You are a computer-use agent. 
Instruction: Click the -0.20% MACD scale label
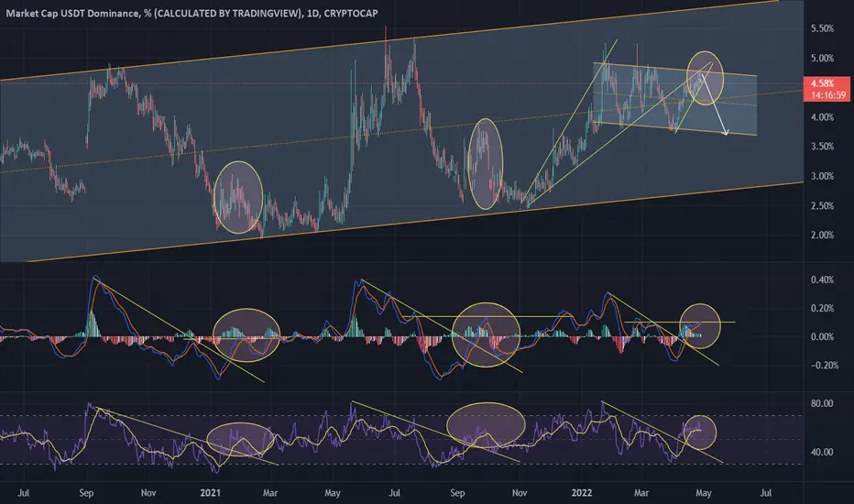coord(824,365)
